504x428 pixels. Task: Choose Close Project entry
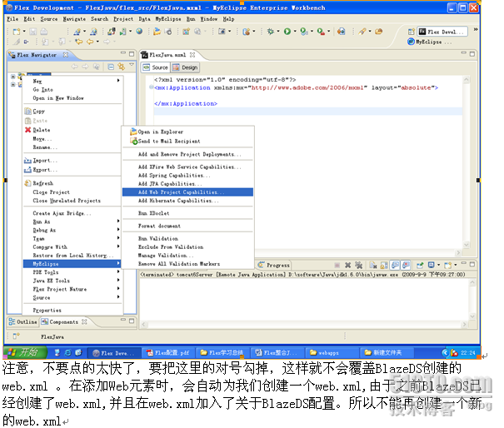point(72,192)
